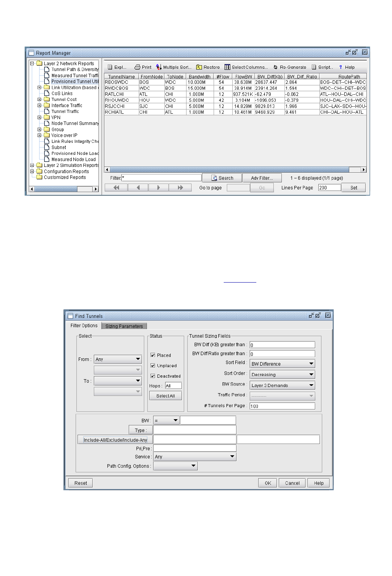Go to first page of report

(x=116, y=187)
